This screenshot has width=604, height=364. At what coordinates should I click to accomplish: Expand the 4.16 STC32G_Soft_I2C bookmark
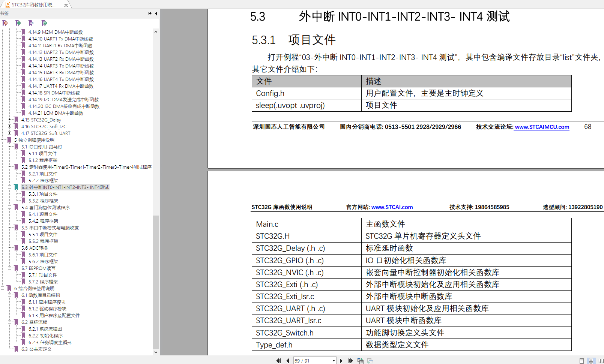point(9,126)
